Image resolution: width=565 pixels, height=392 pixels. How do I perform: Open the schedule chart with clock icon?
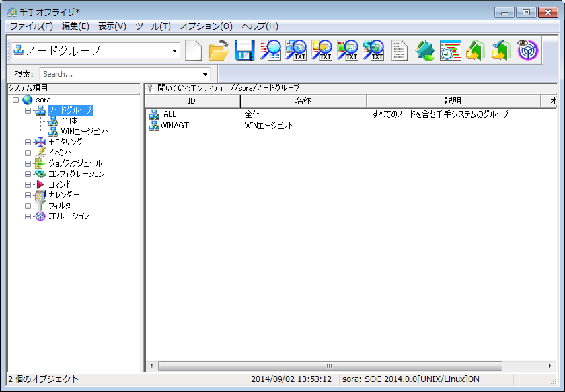[451, 50]
